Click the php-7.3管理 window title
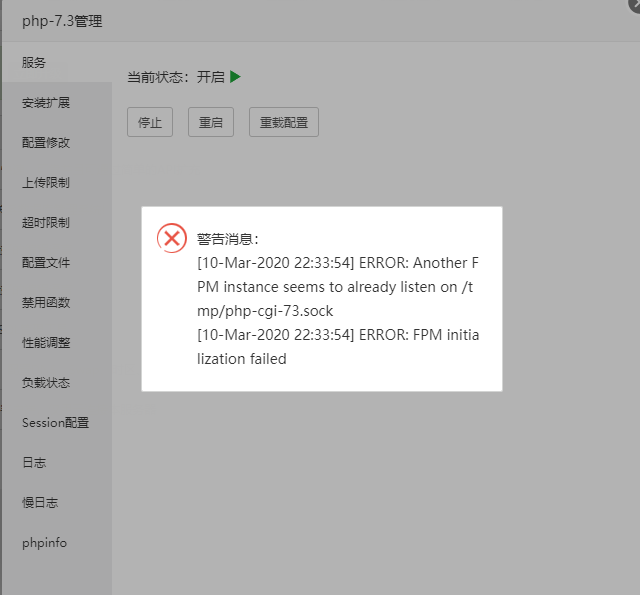Image resolution: width=640 pixels, height=595 pixels. [x=62, y=21]
